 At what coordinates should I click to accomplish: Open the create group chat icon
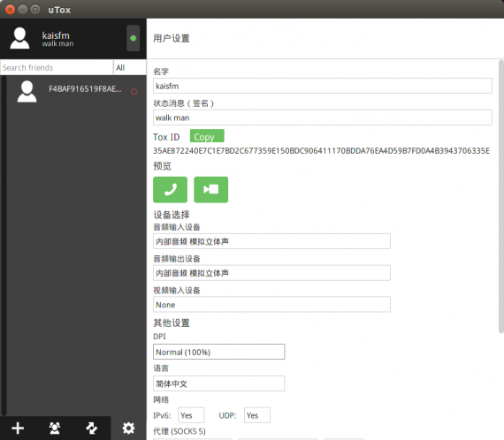55,429
